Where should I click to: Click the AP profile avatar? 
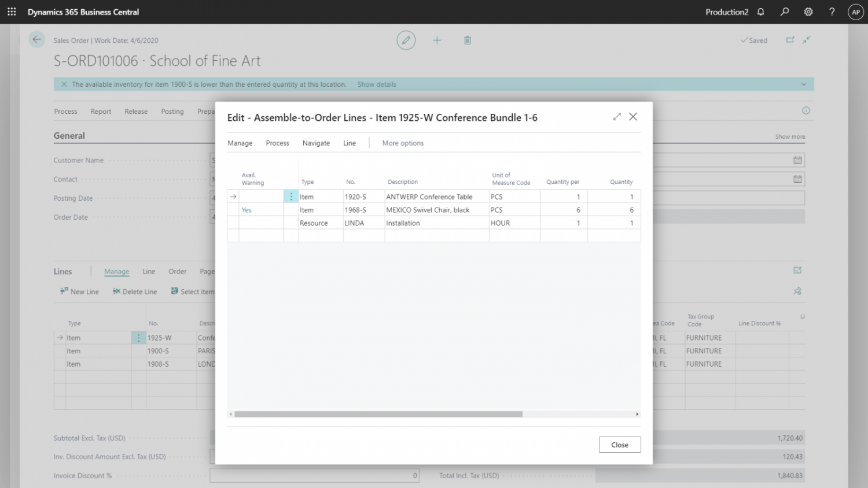tap(856, 12)
